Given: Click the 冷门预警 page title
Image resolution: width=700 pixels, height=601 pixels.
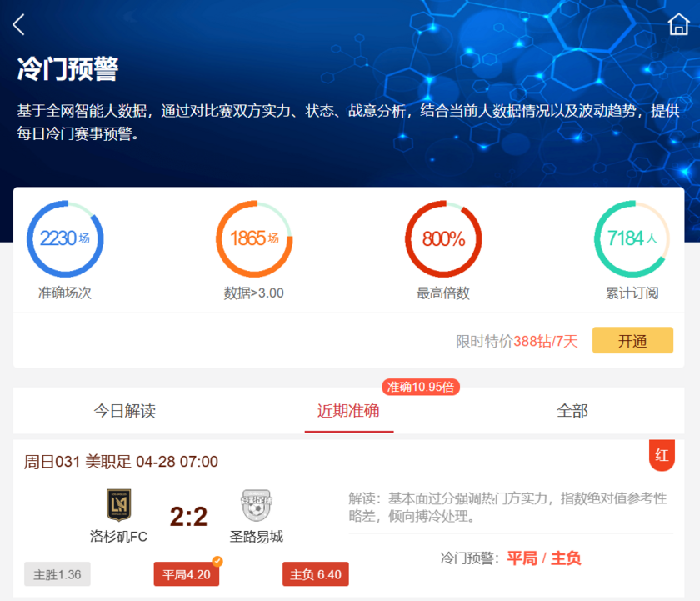Looking at the screenshot, I should tap(67, 68).
